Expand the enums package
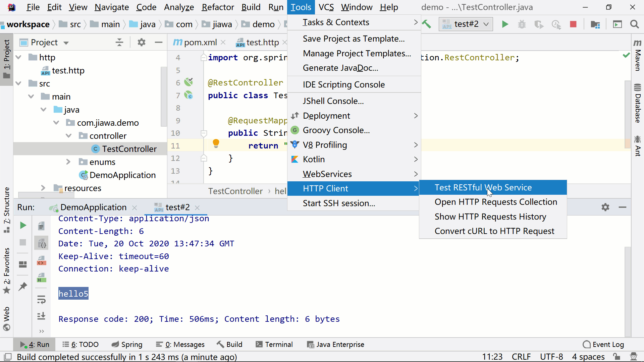644x362 pixels. [x=68, y=162]
